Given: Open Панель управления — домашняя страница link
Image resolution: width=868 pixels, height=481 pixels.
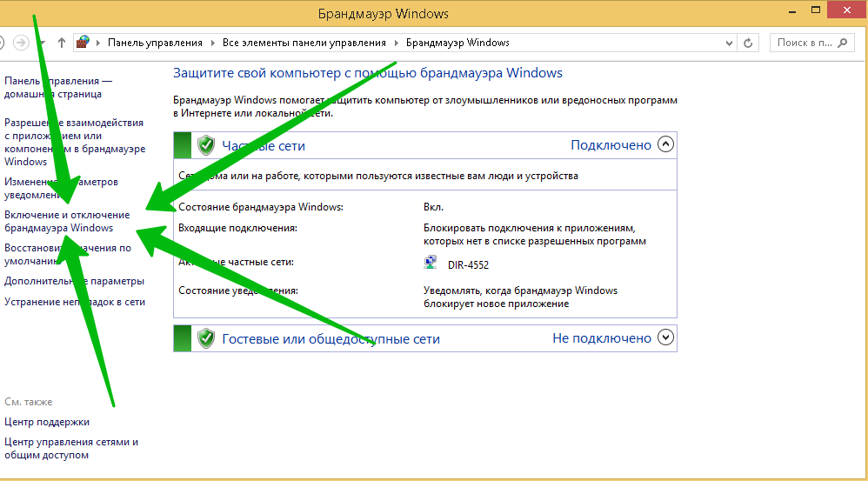Looking at the screenshot, I should point(58,88).
